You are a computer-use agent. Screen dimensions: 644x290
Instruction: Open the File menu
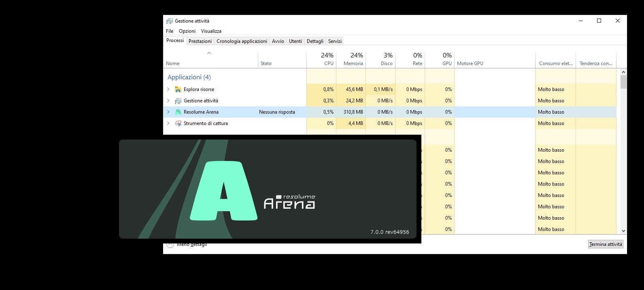tap(170, 31)
